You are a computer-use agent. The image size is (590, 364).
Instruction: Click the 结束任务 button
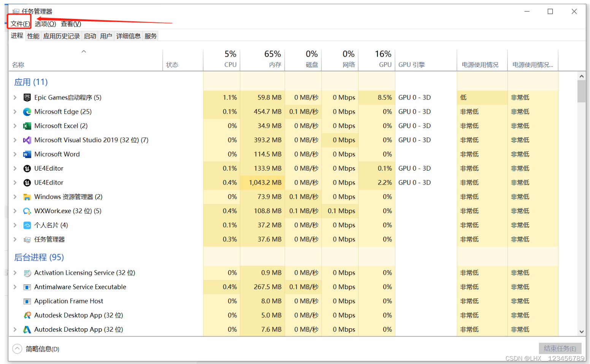click(560, 348)
